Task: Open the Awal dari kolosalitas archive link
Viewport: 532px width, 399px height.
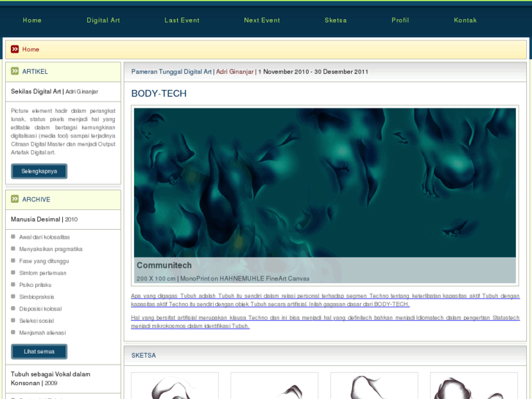Action: (45, 237)
